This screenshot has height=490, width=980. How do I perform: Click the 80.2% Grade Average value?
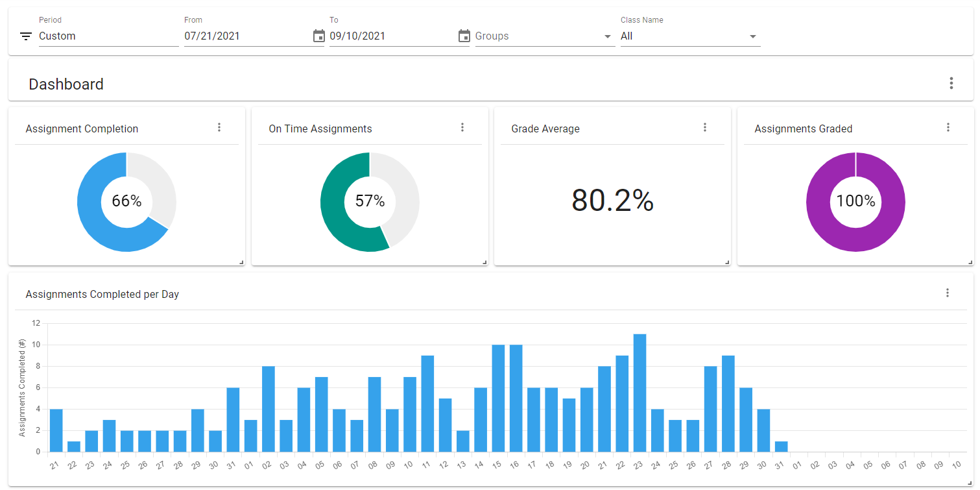[x=612, y=201]
